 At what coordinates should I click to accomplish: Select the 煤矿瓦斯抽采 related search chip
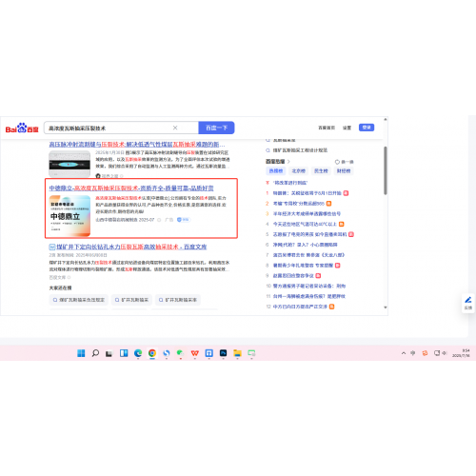pyautogui.click(x=79, y=300)
